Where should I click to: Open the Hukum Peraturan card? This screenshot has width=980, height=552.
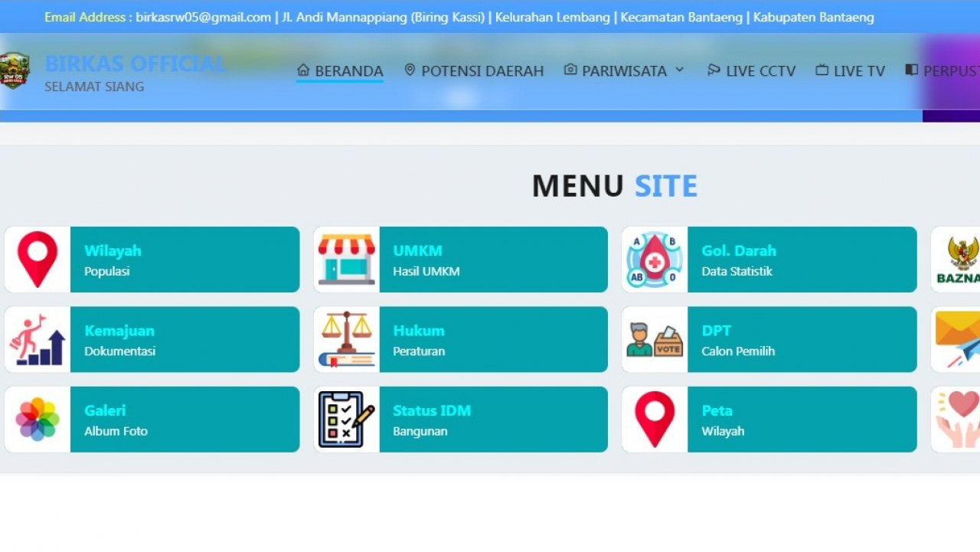[461, 340]
